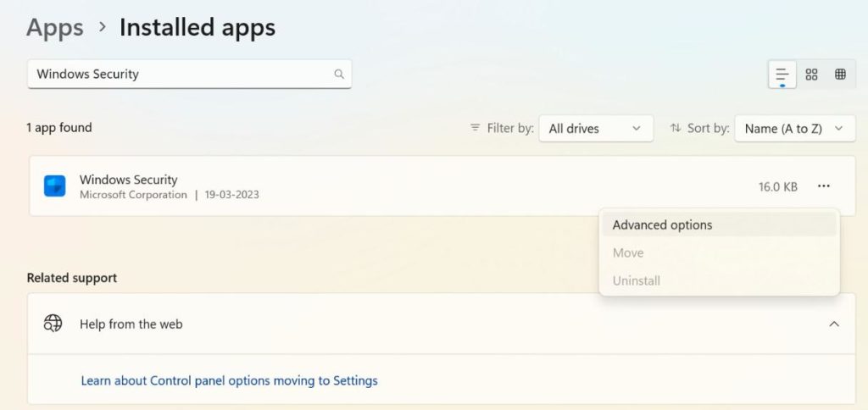This screenshot has height=410, width=868.
Task: Go back to the Apps breadcrumb
Action: click(55, 27)
